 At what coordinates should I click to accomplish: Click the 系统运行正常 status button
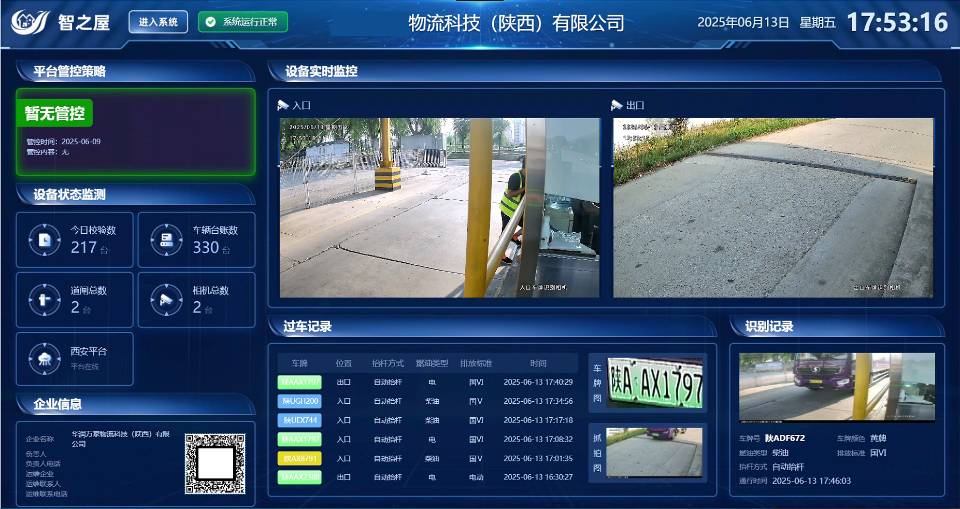(242, 22)
